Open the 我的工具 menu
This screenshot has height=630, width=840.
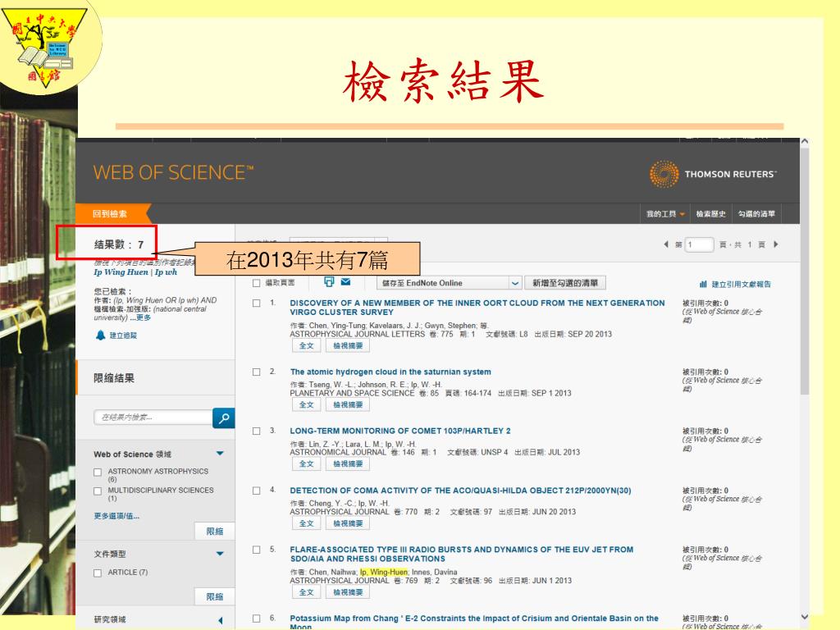[664, 214]
